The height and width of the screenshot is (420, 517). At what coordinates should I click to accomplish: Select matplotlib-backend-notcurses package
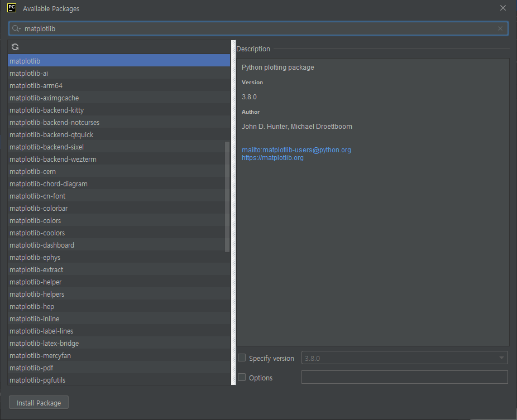(x=119, y=122)
